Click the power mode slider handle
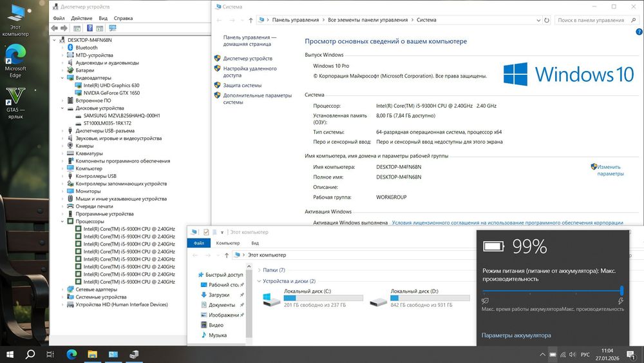Viewport: 644px width, 363px height. (622, 291)
